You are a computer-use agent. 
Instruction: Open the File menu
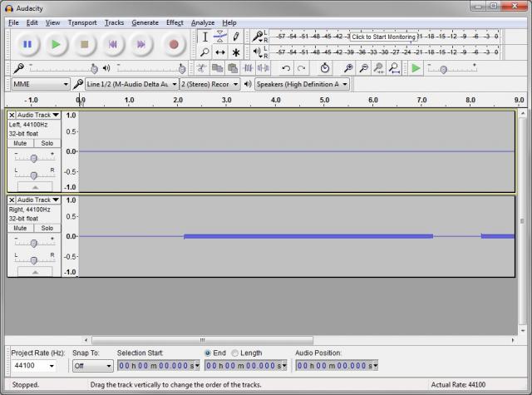(x=13, y=22)
